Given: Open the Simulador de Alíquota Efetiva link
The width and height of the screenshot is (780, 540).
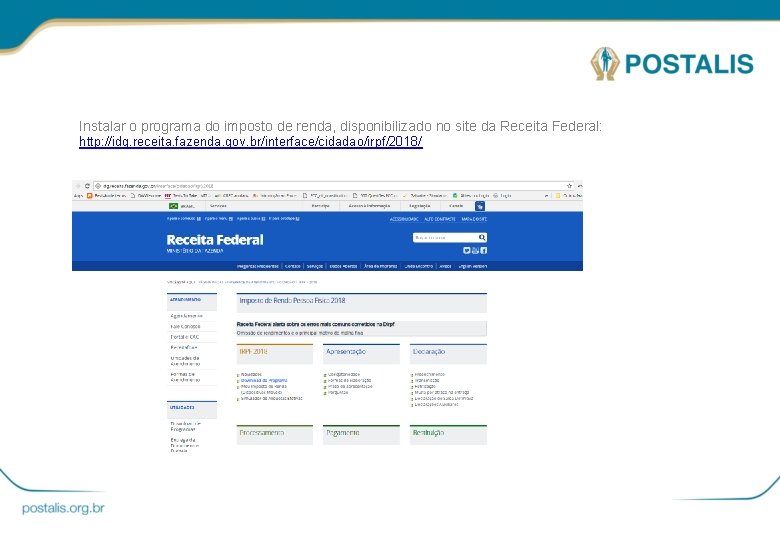Looking at the screenshot, I should [272, 398].
